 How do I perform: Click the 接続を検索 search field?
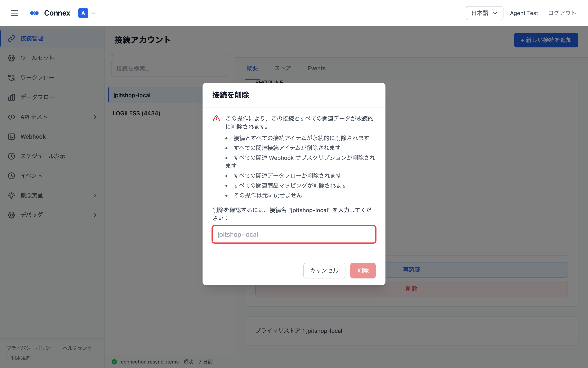pos(169,69)
